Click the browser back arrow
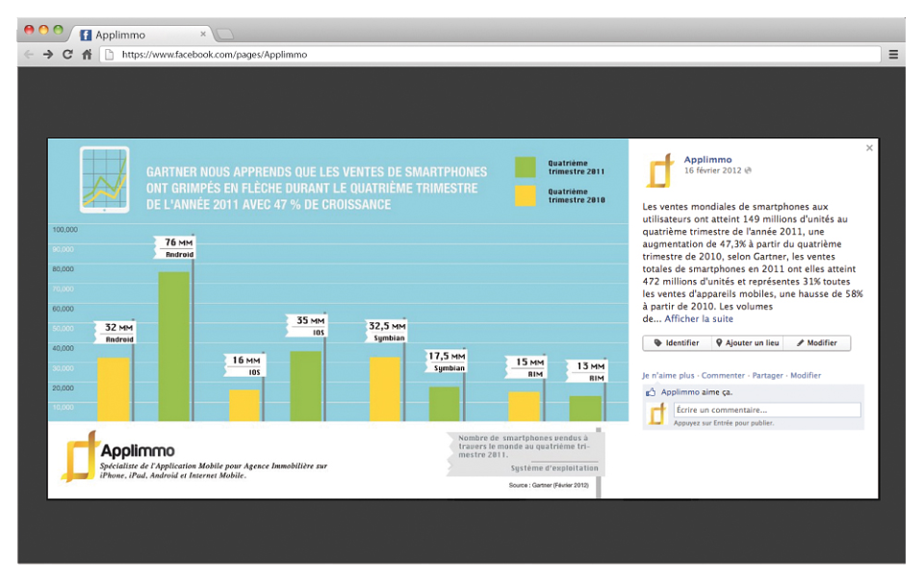The image size is (924, 578). tap(28, 54)
